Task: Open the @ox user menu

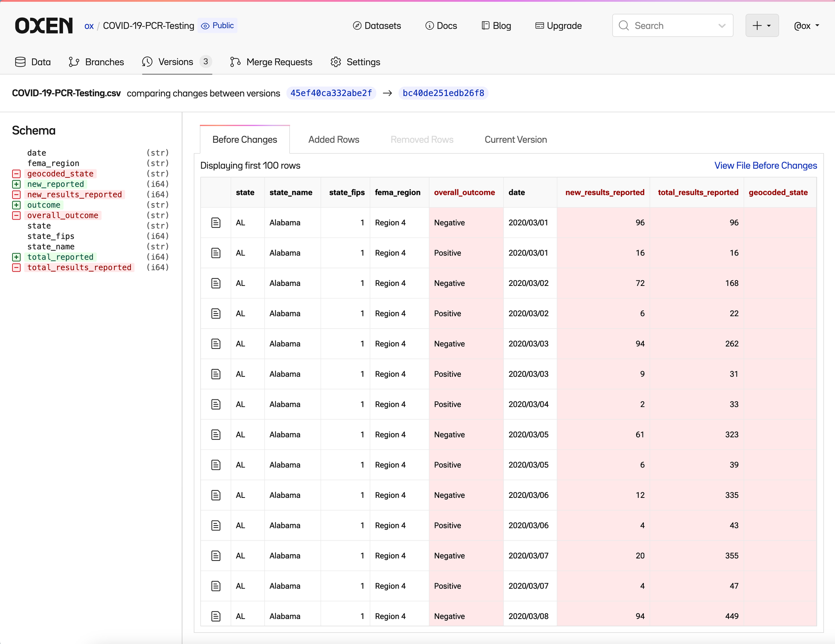Action: click(807, 25)
